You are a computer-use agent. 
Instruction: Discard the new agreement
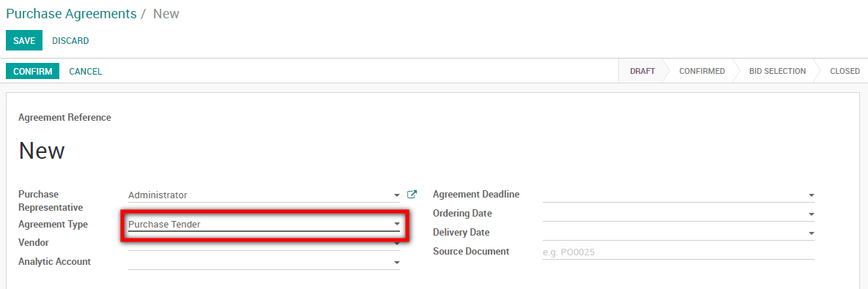click(x=70, y=41)
